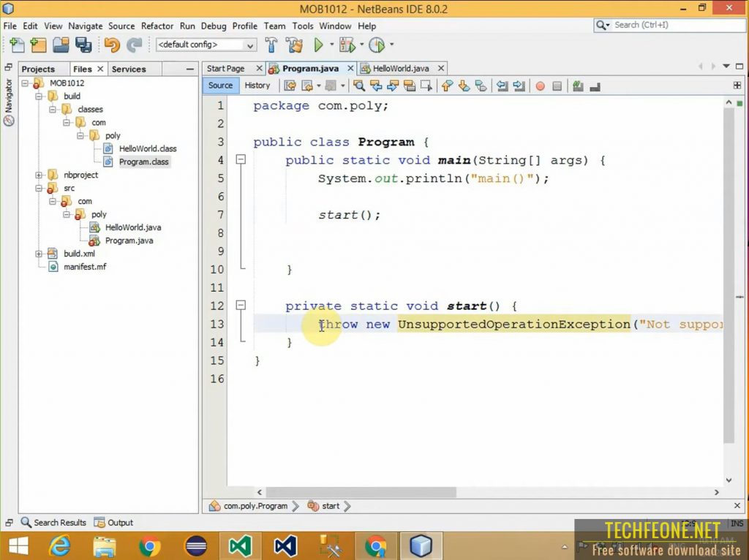Go to next search occurrence
The width and height of the screenshot is (749, 560).
[x=393, y=86]
